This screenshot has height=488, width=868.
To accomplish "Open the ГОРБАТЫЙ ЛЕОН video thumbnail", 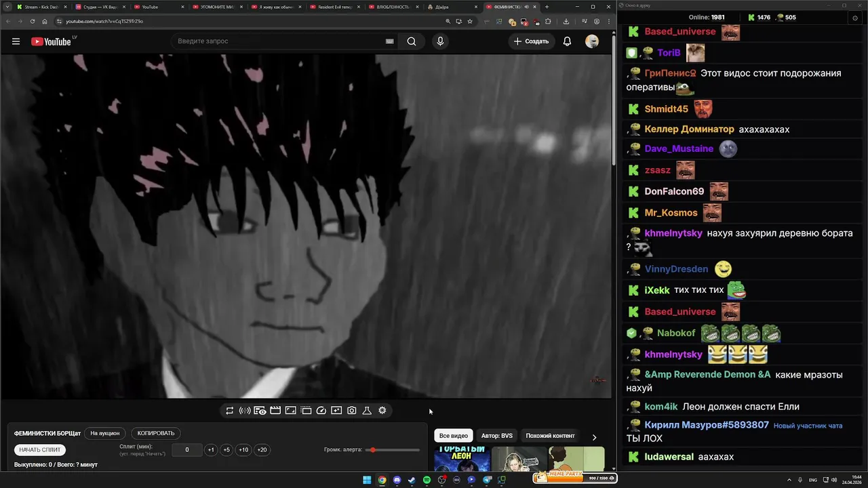I will [462, 459].
